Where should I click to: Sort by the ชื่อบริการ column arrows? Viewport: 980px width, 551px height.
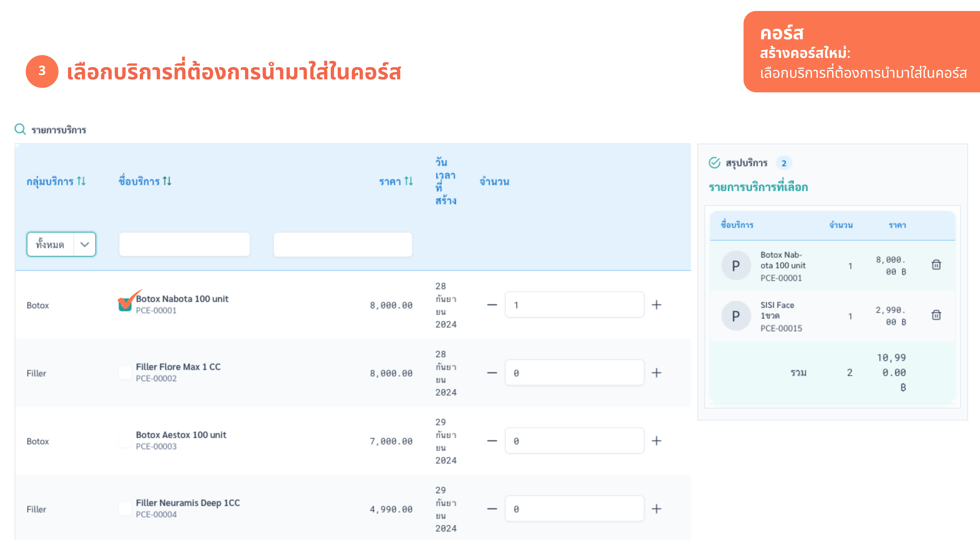[167, 181]
